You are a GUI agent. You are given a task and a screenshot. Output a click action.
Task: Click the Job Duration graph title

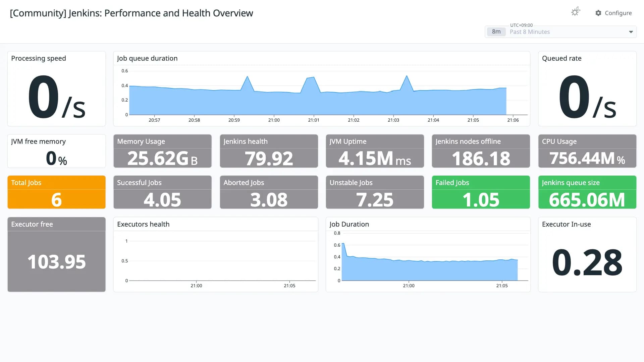[x=349, y=224]
